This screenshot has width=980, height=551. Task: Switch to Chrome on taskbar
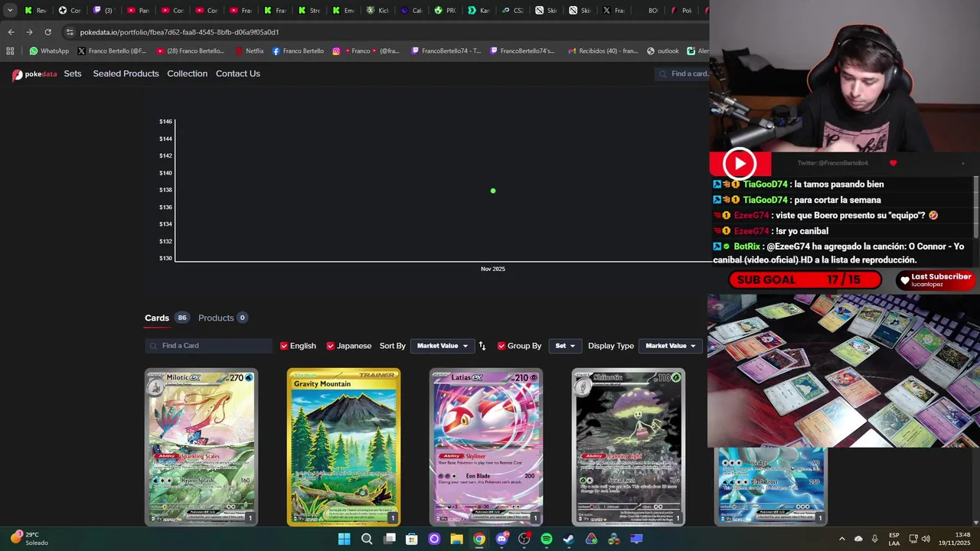[479, 539]
